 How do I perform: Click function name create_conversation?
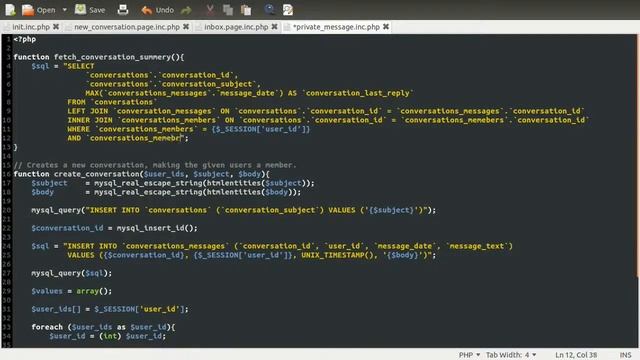(96, 174)
